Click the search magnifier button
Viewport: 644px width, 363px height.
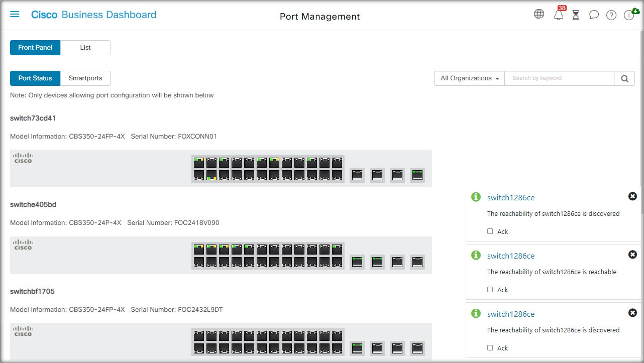click(624, 78)
